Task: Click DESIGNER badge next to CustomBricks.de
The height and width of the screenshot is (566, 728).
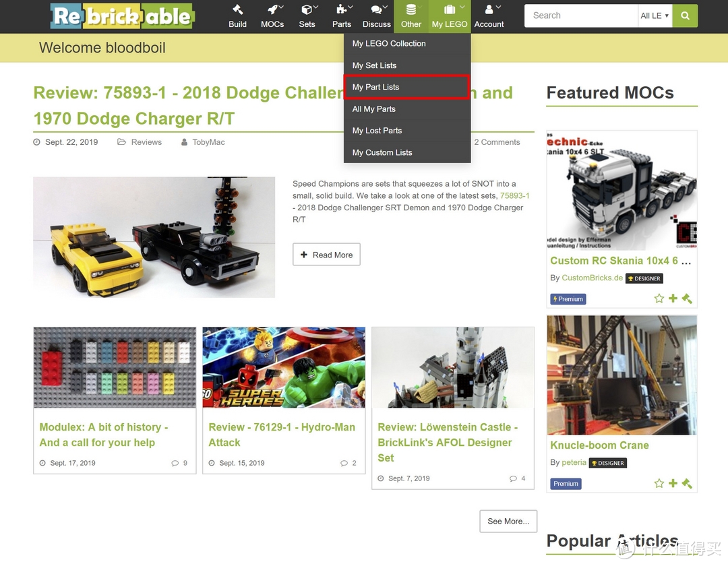Action: pos(644,278)
